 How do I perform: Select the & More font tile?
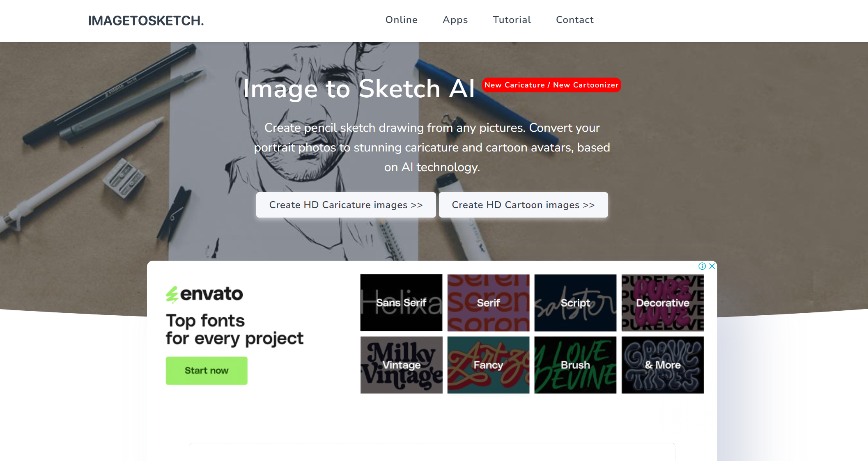pyautogui.click(x=662, y=365)
